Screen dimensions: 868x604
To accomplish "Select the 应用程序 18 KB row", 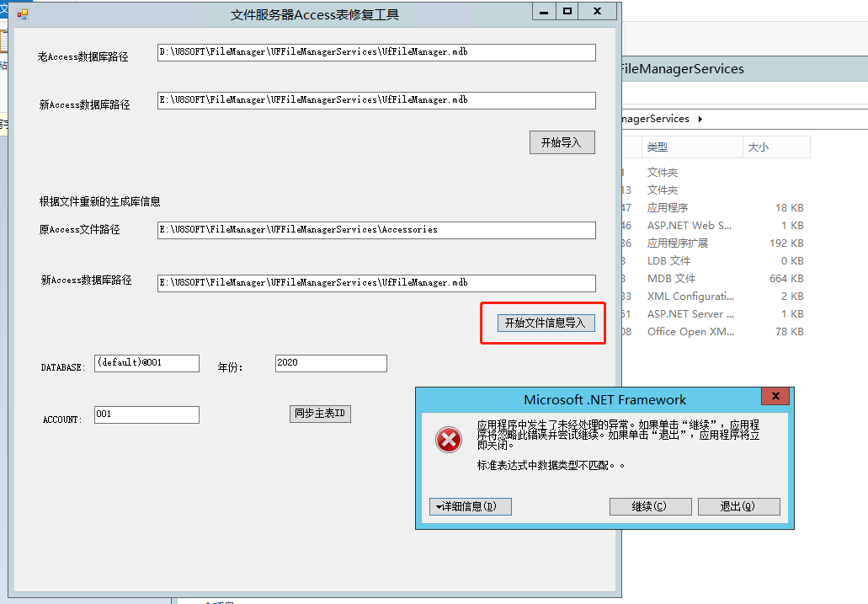I will [716, 208].
